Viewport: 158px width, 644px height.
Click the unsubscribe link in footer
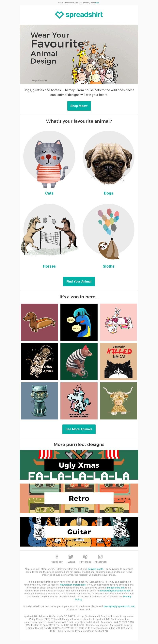coord(115,588)
